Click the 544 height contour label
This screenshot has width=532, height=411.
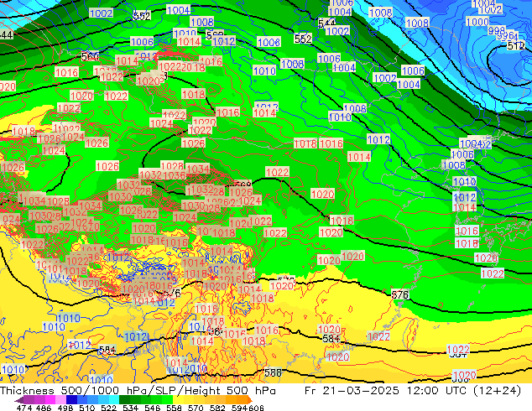pos(326,23)
